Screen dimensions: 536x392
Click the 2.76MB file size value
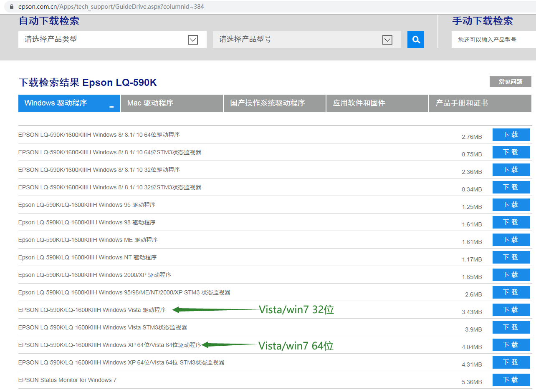pos(472,137)
